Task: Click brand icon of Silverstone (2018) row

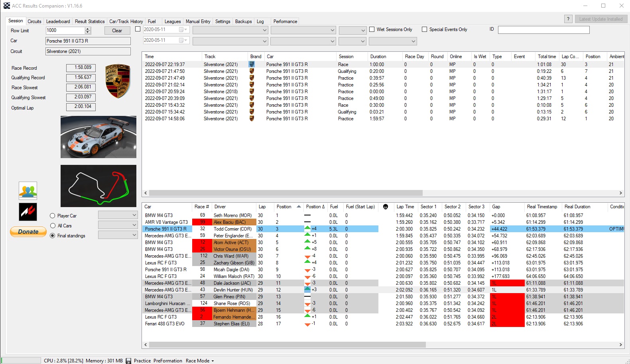Action: (252, 91)
